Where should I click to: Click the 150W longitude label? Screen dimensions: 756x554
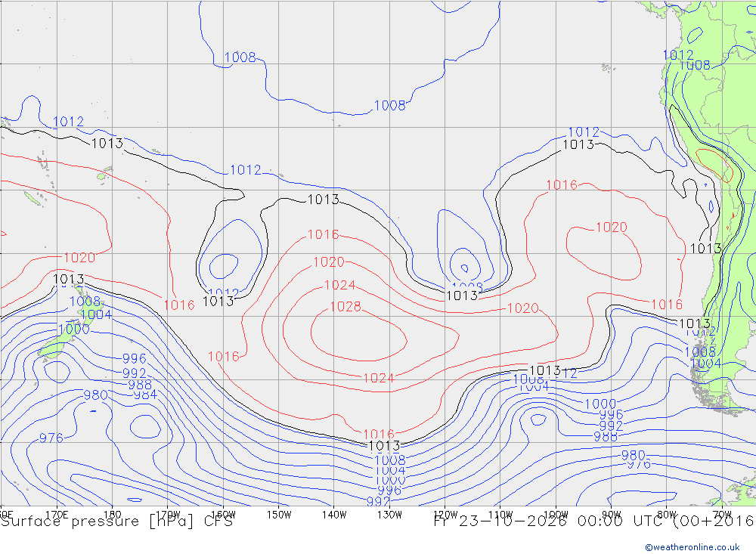click(279, 515)
